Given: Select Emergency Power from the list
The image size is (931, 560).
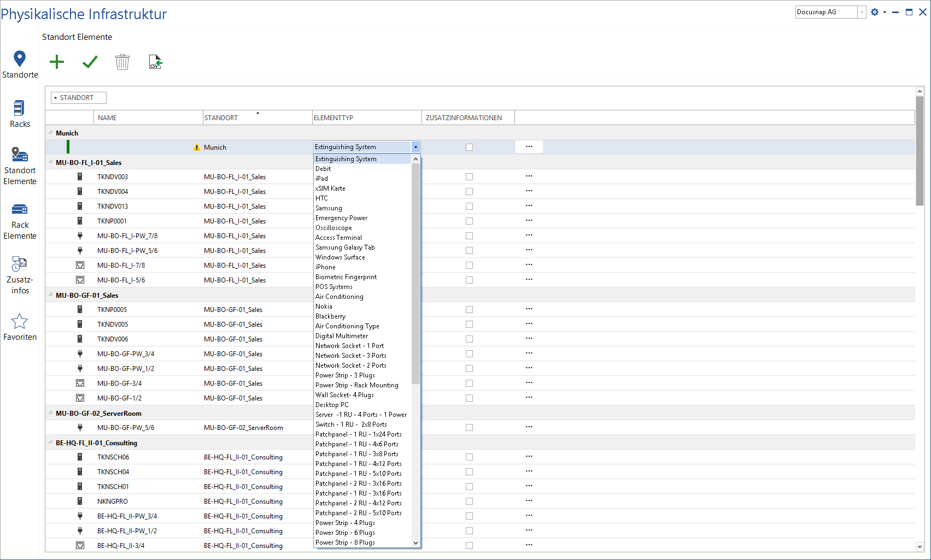Looking at the screenshot, I should pos(362,218).
